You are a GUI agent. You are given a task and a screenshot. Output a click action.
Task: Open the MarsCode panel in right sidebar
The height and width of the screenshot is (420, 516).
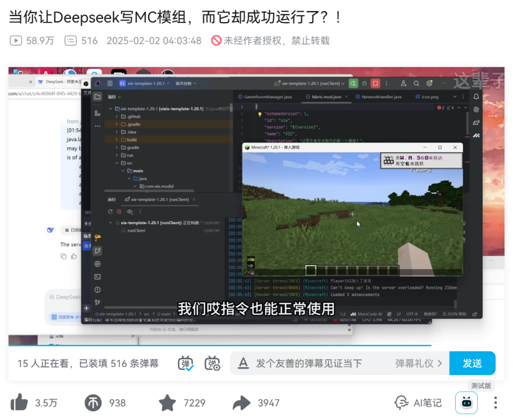pos(476,135)
